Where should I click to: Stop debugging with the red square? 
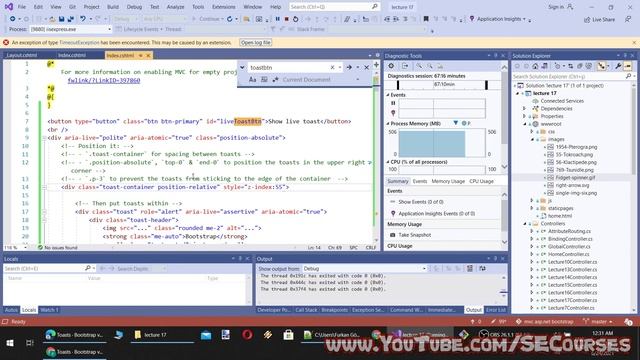tap(287, 19)
